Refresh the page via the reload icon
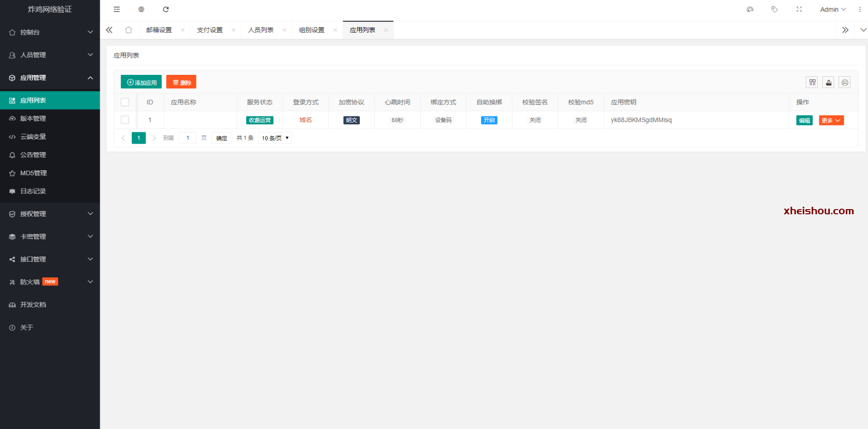The height and width of the screenshot is (429, 868). click(x=166, y=9)
